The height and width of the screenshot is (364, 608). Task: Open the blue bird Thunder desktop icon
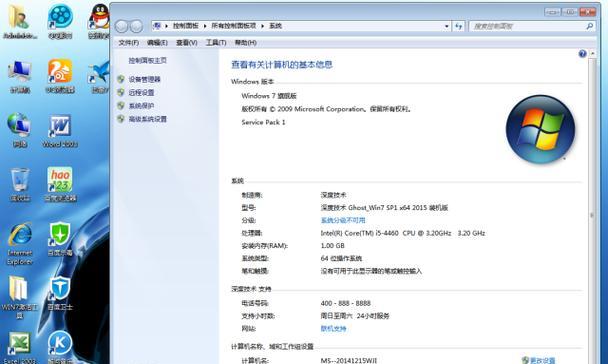tap(99, 76)
